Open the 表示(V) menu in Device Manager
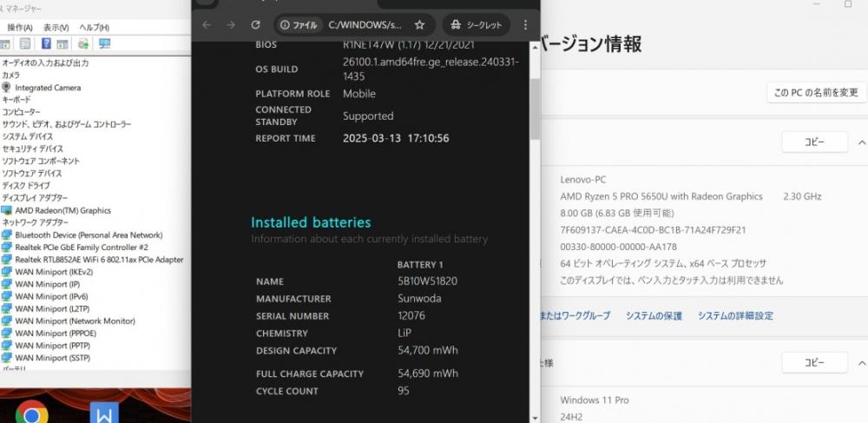This screenshot has width=868, height=423. pyautogui.click(x=56, y=27)
